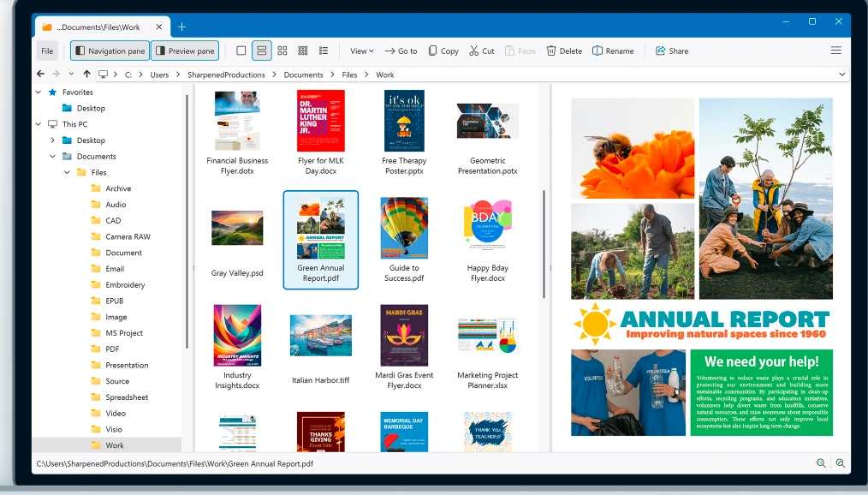Zoom in the preview using status bar magnifier
The height and width of the screenshot is (495, 868).
click(x=841, y=463)
